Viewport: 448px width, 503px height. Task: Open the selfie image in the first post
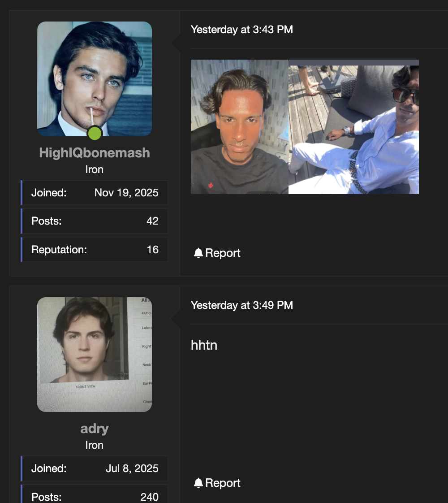239,126
